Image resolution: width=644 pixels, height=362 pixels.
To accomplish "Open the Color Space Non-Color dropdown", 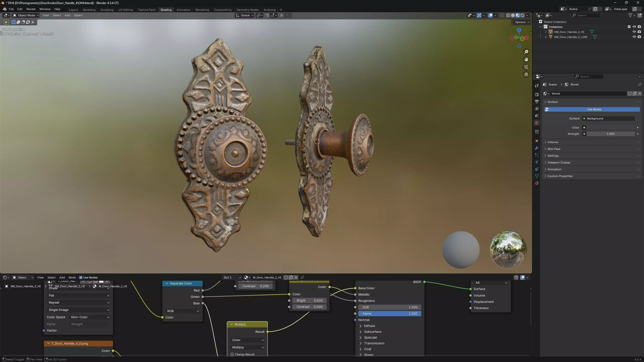I will point(90,317).
